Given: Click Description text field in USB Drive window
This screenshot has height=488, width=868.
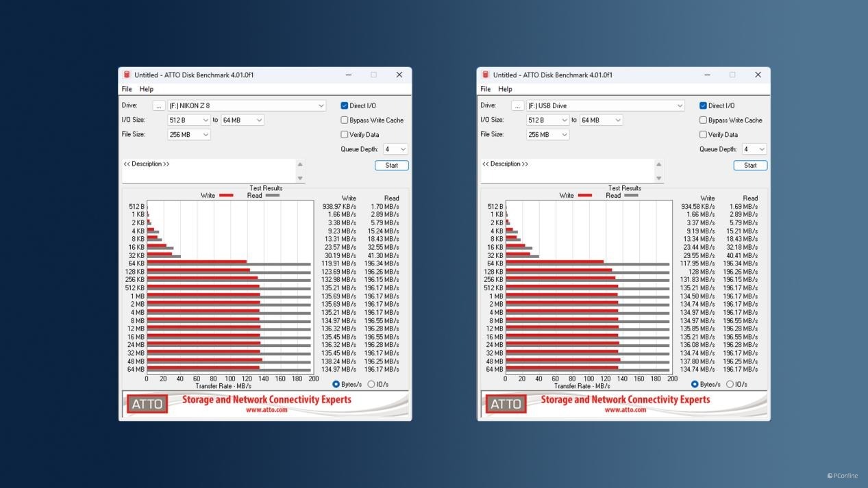Looking at the screenshot, I should (x=567, y=171).
